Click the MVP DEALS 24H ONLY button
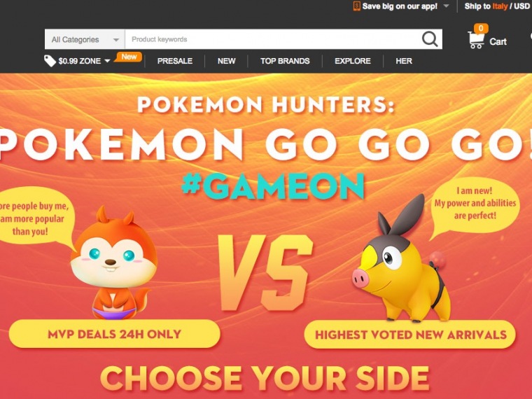This screenshot has width=532, height=399. pos(114,334)
